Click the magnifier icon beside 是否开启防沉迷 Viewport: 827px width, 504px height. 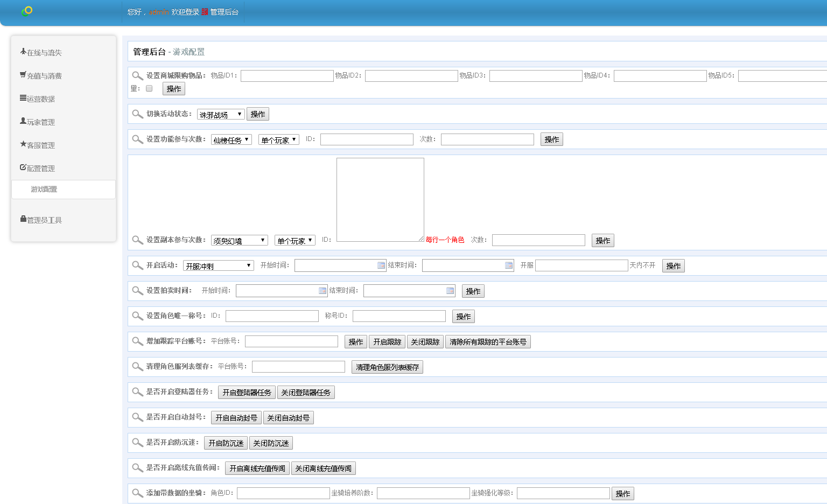(x=137, y=443)
